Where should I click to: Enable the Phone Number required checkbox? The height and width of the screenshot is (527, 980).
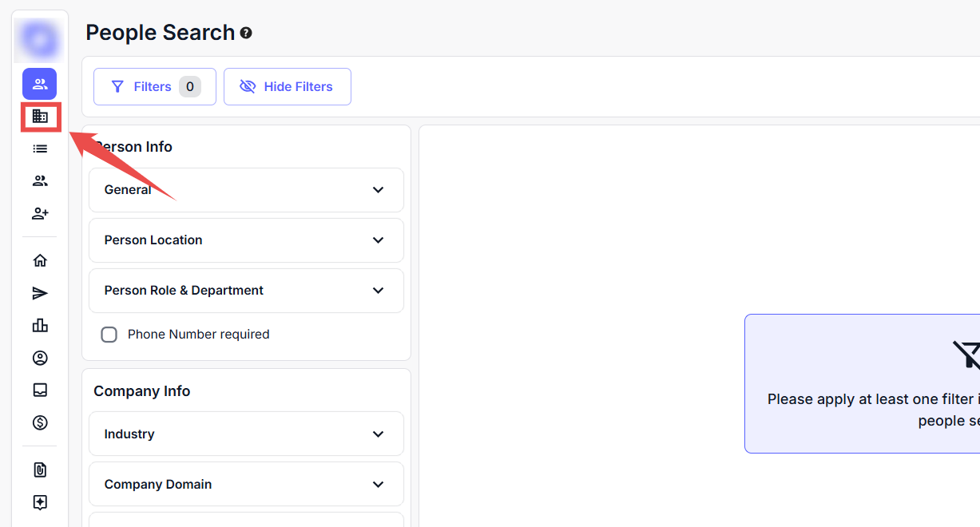(109, 335)
